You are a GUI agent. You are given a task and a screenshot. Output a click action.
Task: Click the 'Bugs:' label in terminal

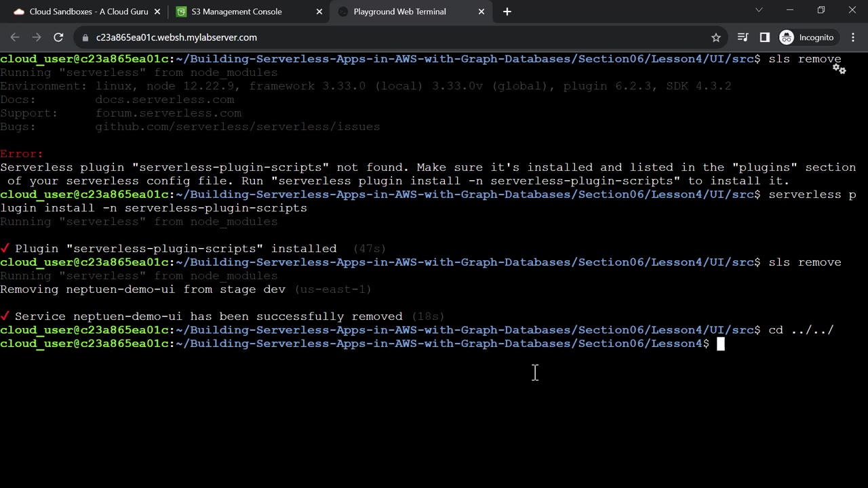click(x=18, y=127)
